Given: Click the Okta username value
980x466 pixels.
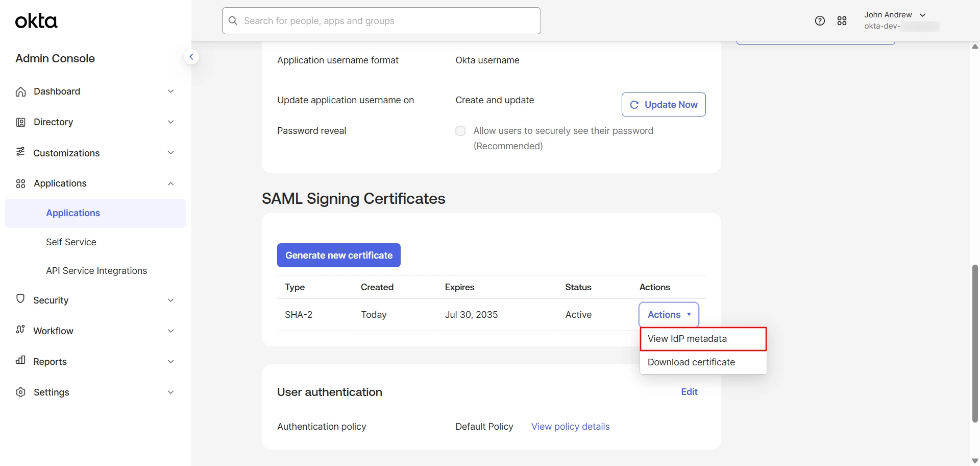Looking at the screenshot, I should [x=487, y=60].
